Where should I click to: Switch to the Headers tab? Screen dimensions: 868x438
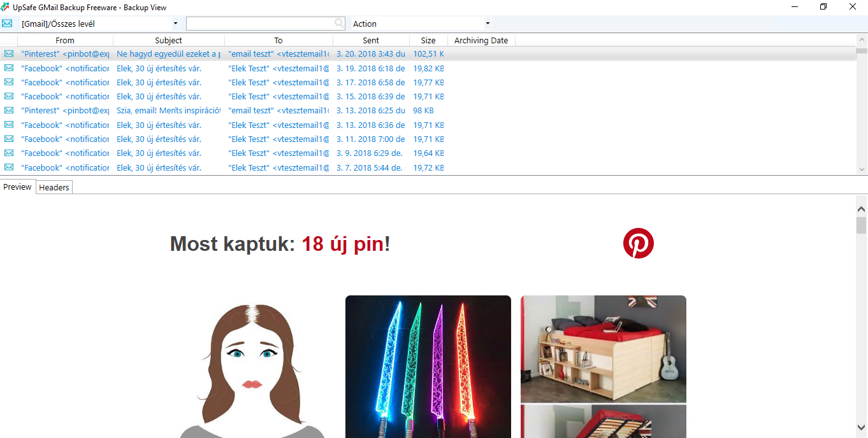click(54, 187)
